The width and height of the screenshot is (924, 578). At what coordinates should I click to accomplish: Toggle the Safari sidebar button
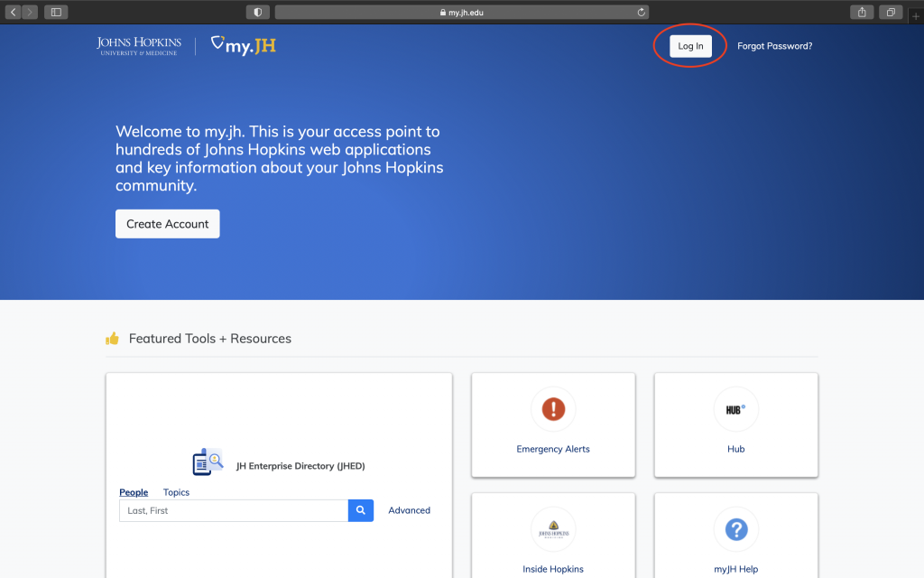tap(56, 12)
